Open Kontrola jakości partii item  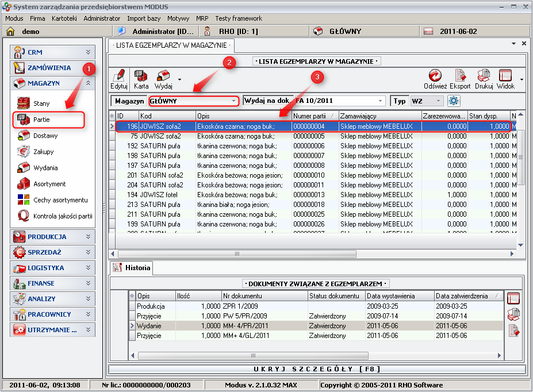point(62,216)
